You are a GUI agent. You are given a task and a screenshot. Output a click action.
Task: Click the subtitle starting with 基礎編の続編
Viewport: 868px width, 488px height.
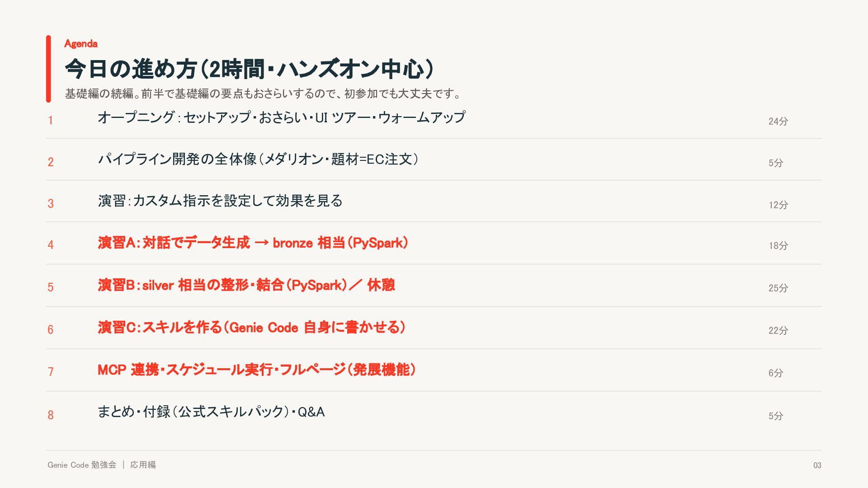point(263,94)
